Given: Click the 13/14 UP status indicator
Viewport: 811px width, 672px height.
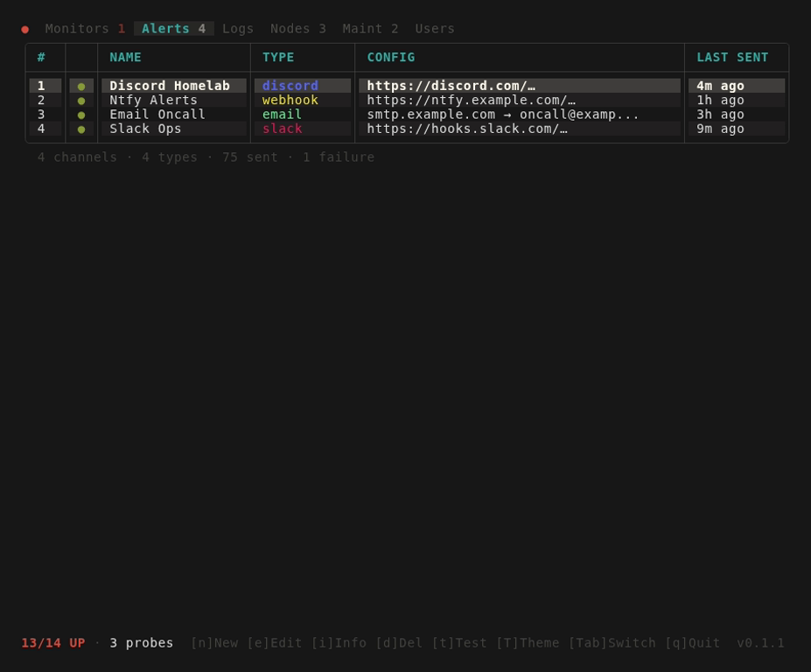Looking at the screenshot, I should [x=53, y=643].
